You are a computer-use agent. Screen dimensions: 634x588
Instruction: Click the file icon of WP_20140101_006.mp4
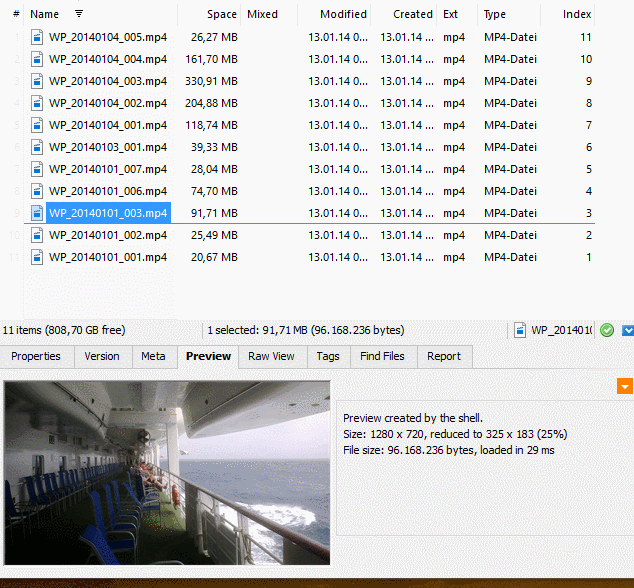pos(37,191)
